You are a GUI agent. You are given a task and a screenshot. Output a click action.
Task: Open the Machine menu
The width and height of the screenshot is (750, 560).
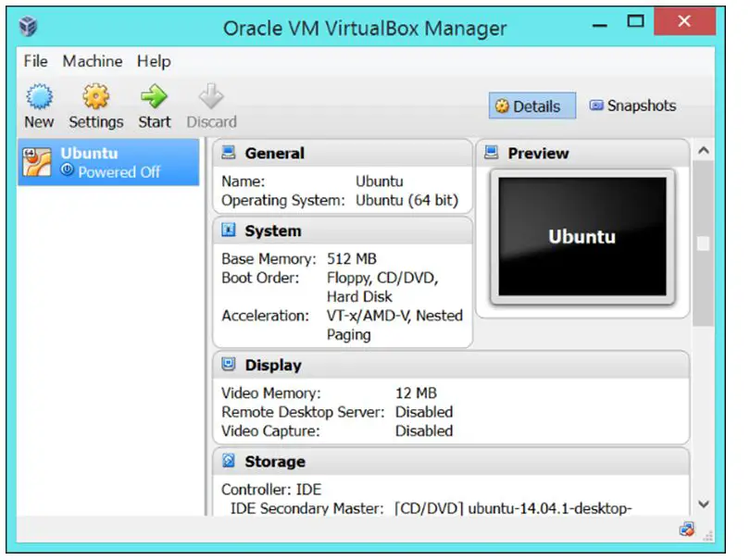[x=93, y=61]
